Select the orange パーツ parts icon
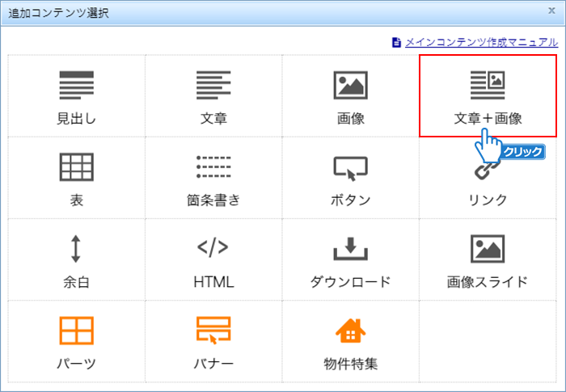Image resolution: width=566 pixels, height=392 pixels. 77,331
